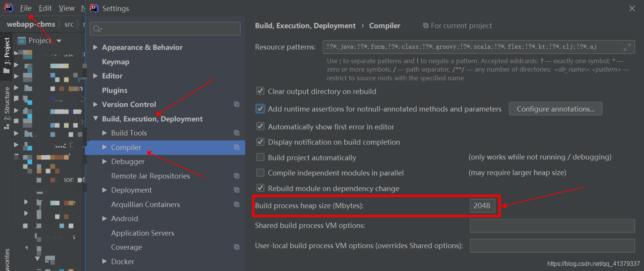Select Application Servers entry

143,233
